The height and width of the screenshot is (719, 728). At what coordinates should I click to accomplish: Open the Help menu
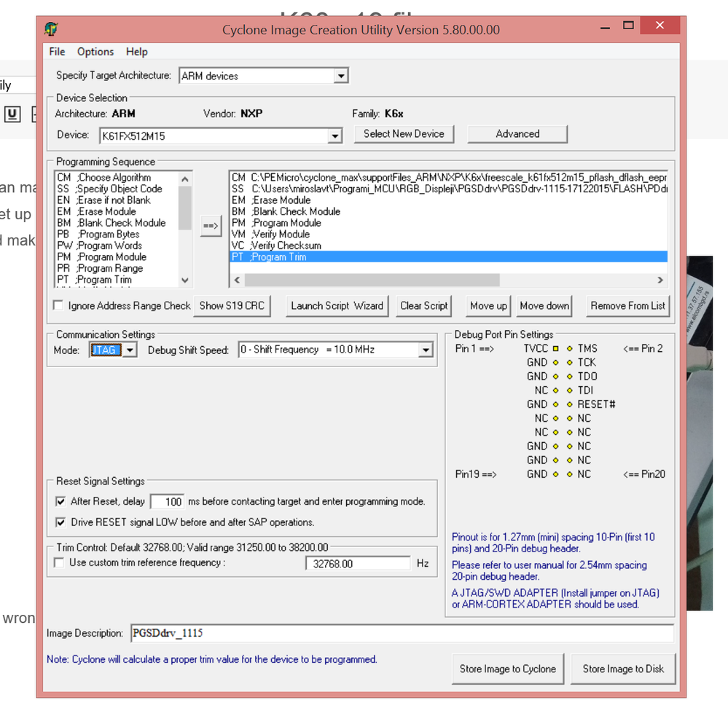[x=136, y=52]
